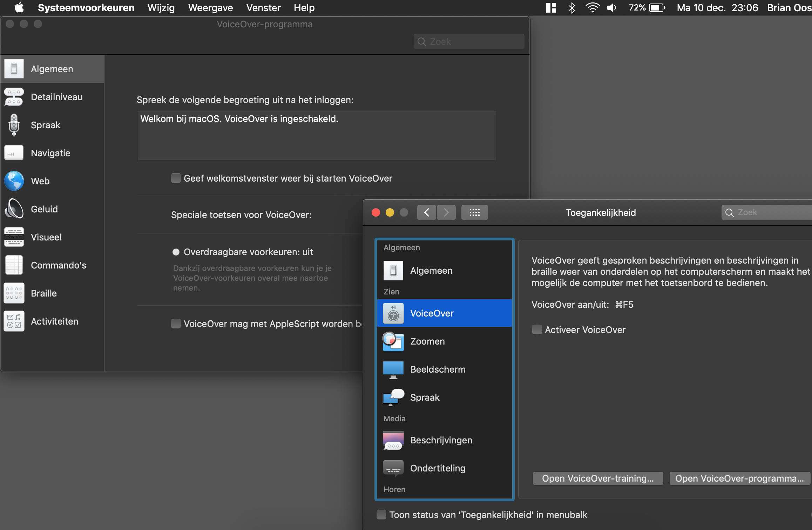Go back in Toegankelijkheid window
Viewport: 812px width, 530px height.
[427, 212]
